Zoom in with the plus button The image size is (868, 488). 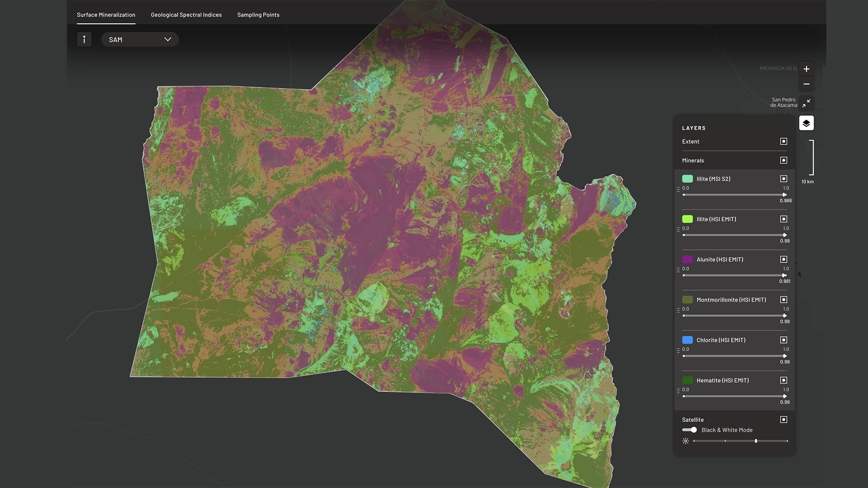click(x=806, y=69)
